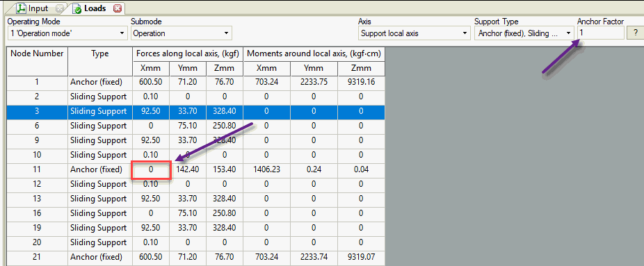The image size is (644, 266).
Task: Select node 12 row number cell
Action: click(37, 185)
